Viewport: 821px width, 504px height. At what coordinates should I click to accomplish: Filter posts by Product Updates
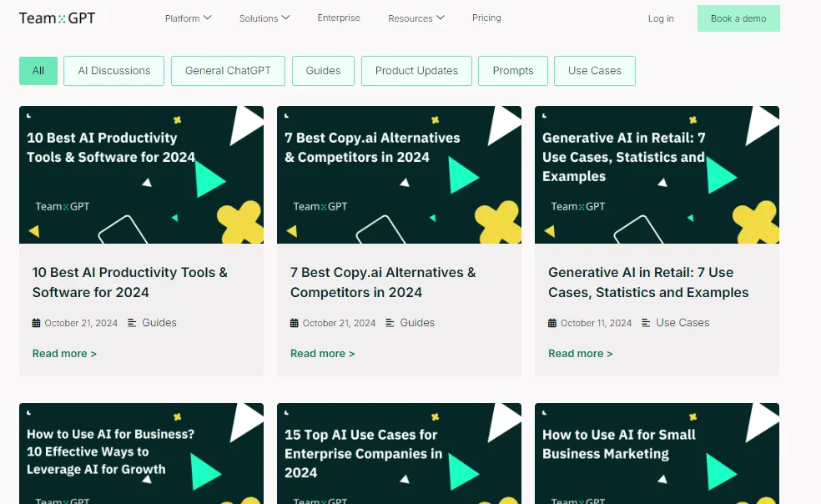click(x=416, y=71)
